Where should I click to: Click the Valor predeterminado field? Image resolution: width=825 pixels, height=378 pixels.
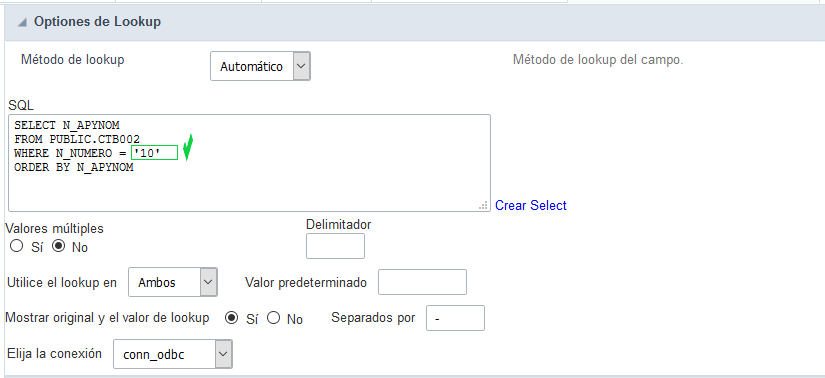[x=422, y=282]
